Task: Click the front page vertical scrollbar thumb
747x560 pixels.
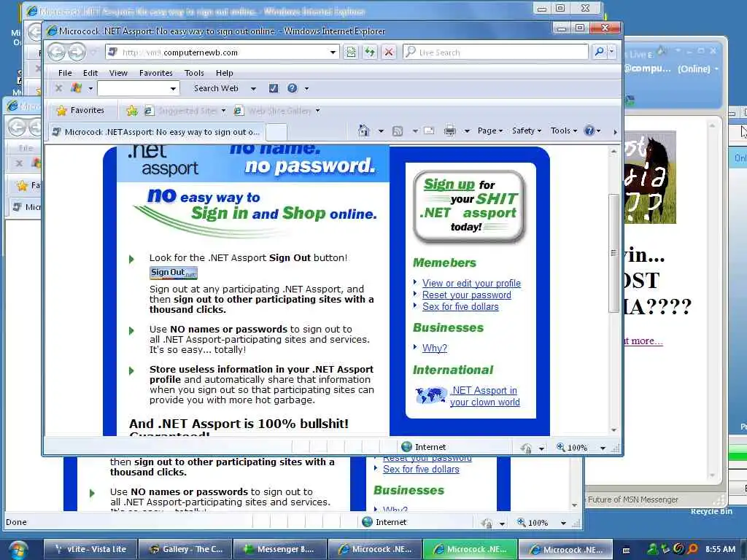Action: pyautogui.click(x=614, y=253)
